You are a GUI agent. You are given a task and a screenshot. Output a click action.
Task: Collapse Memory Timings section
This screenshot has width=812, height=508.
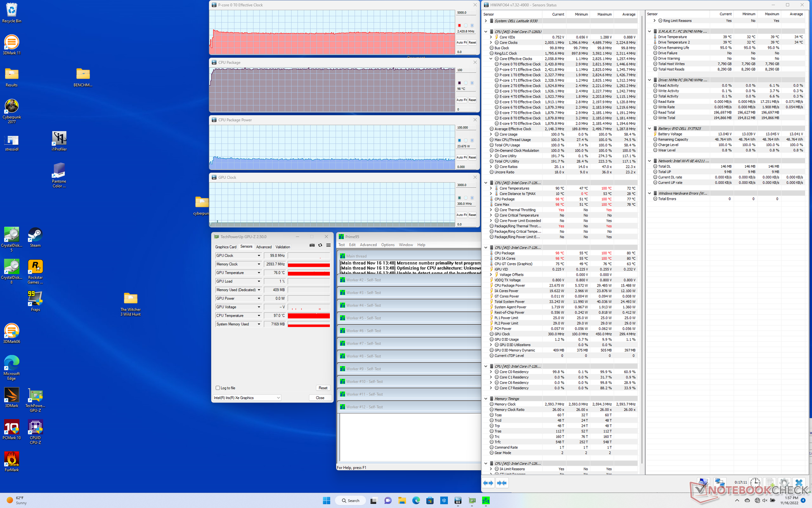coord(486,399)
